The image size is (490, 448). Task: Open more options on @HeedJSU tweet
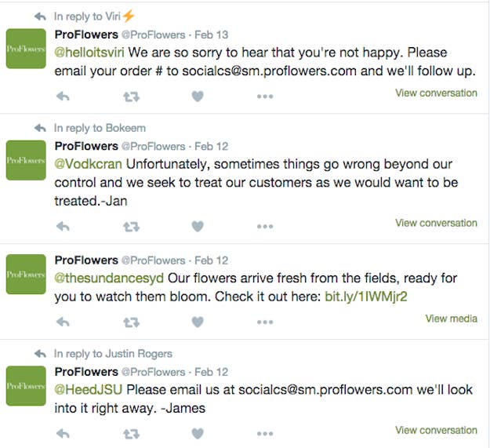[x=265, y=434]
